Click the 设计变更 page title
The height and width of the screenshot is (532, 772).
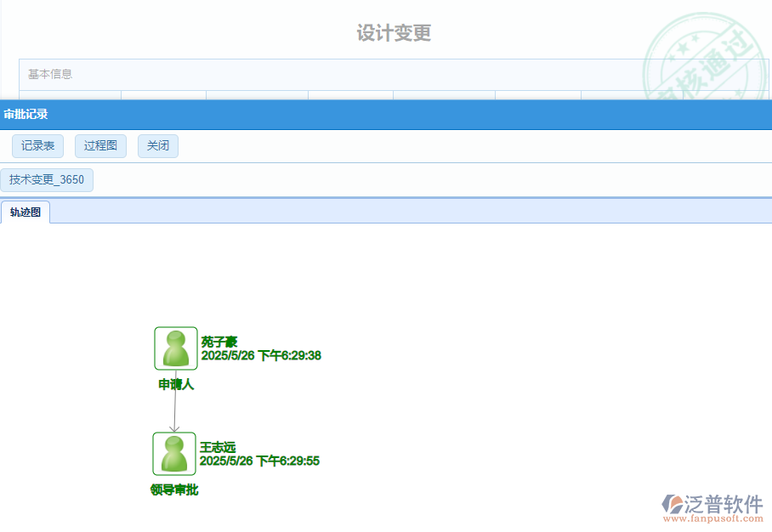392,32
